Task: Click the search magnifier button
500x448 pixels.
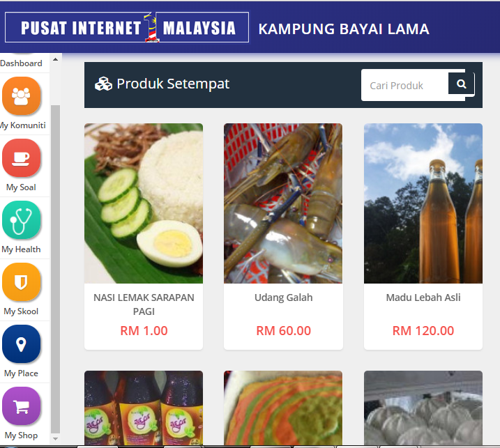Action: point(461,84)
